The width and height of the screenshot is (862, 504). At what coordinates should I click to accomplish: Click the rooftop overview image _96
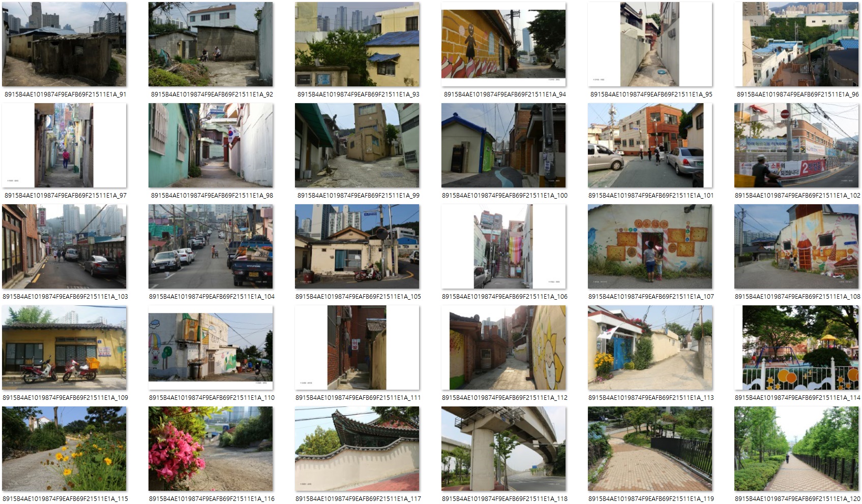click(796, 44)
